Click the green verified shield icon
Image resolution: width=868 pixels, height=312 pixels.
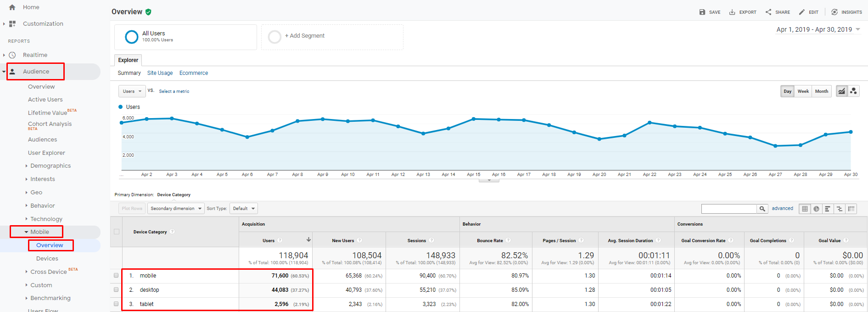(148, 12)
